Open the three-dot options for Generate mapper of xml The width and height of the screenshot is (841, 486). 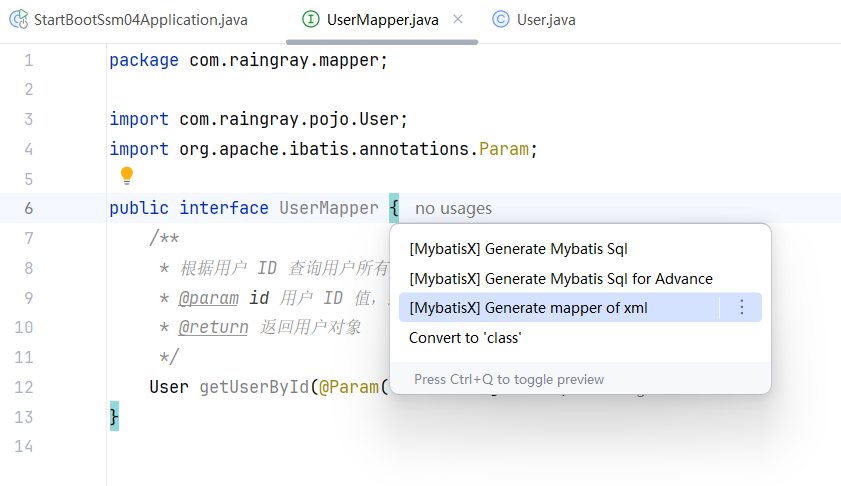(741, 307)
